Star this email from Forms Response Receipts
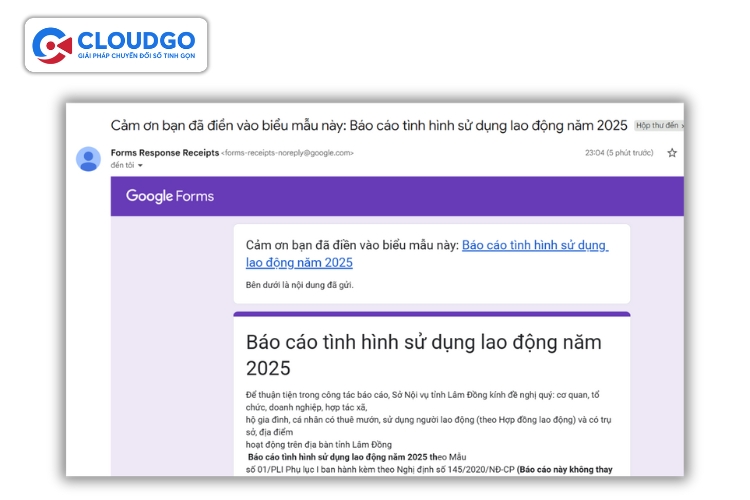 coord(672,153)
